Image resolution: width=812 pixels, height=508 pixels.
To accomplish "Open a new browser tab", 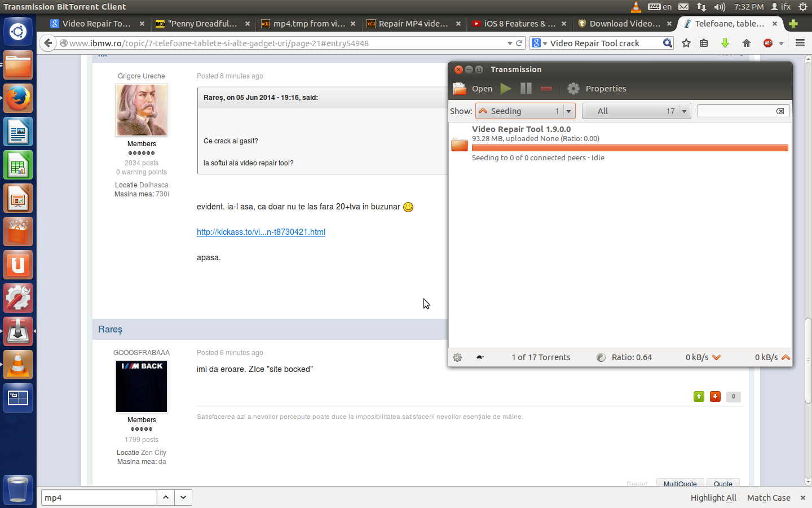I will coord(793,24).
